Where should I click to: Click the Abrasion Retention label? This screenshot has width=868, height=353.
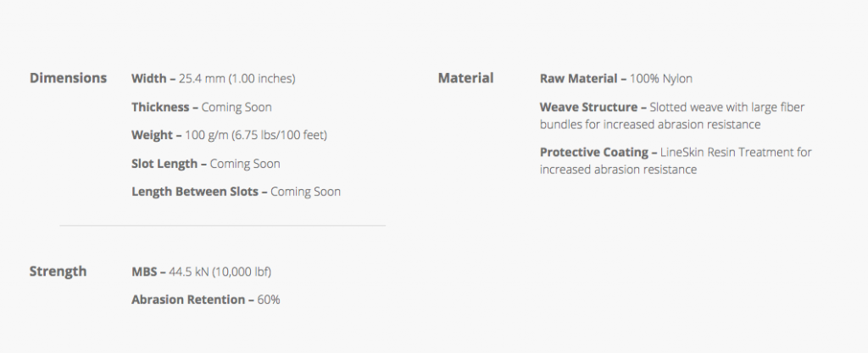188,300
